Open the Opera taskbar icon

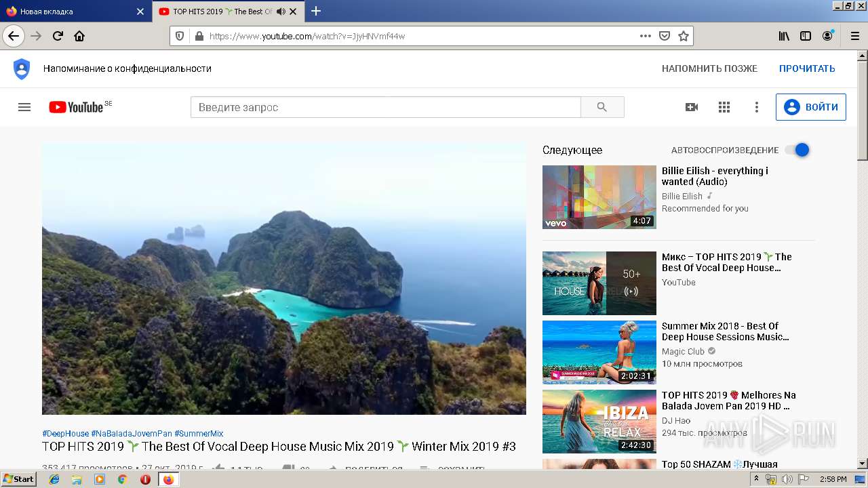(x=145, y=479)
